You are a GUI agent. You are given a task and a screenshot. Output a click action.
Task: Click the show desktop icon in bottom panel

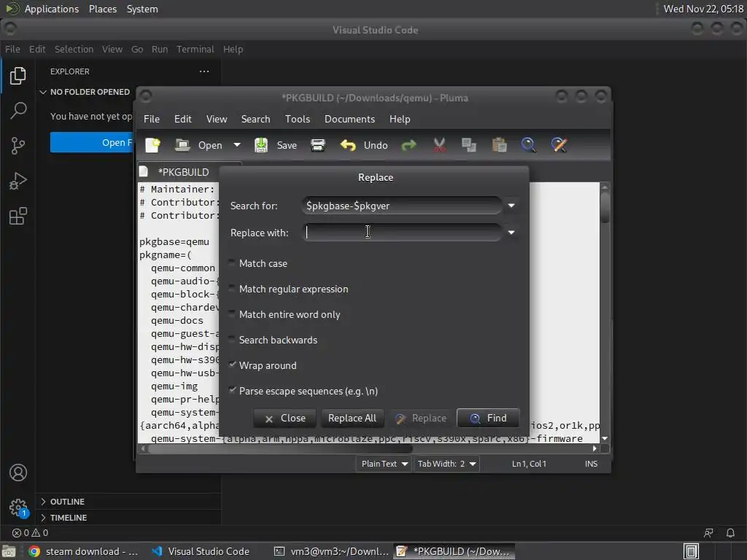8,551
